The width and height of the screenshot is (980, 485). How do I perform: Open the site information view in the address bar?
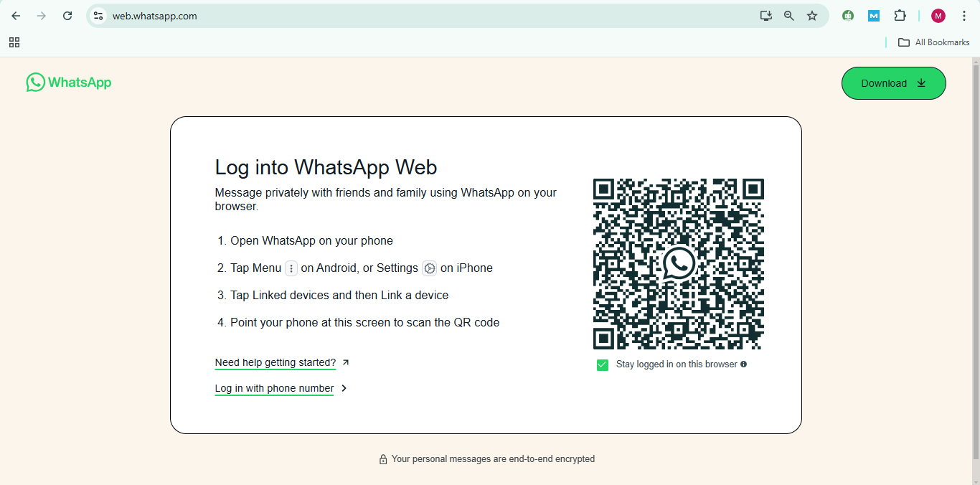coord(98,15)
